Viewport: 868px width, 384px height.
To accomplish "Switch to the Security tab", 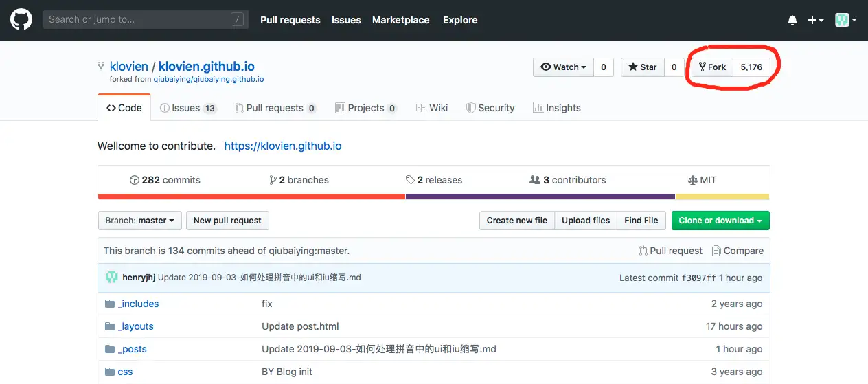I will pyautogui.click(x=490, y=108).
